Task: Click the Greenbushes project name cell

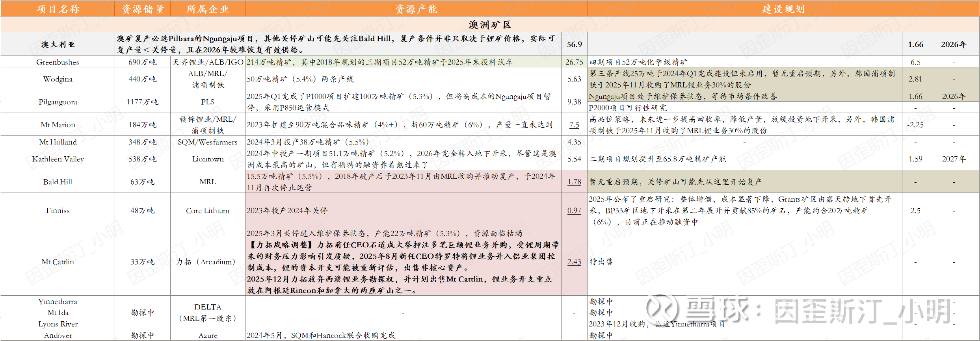Action: click(58, 62)
